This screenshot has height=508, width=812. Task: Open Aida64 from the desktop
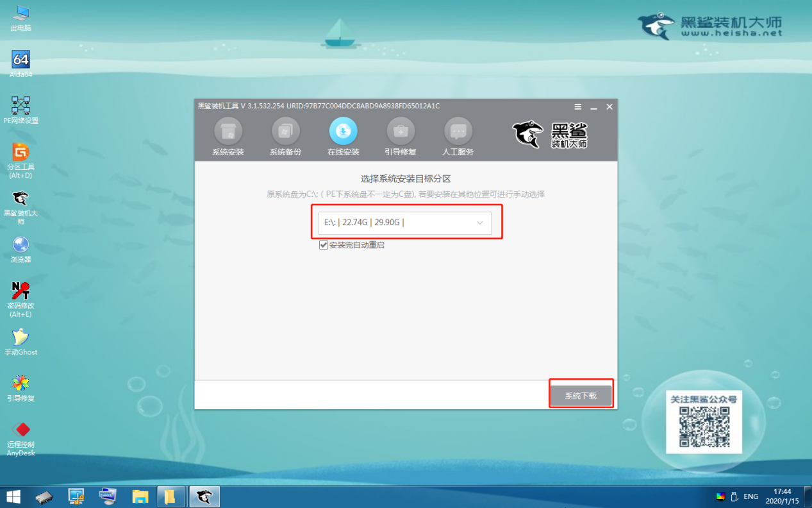21,60
